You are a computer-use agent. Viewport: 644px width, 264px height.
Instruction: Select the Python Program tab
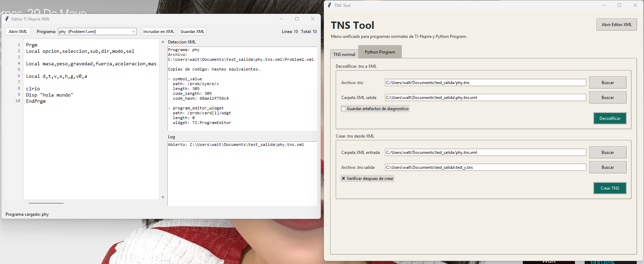380,52
